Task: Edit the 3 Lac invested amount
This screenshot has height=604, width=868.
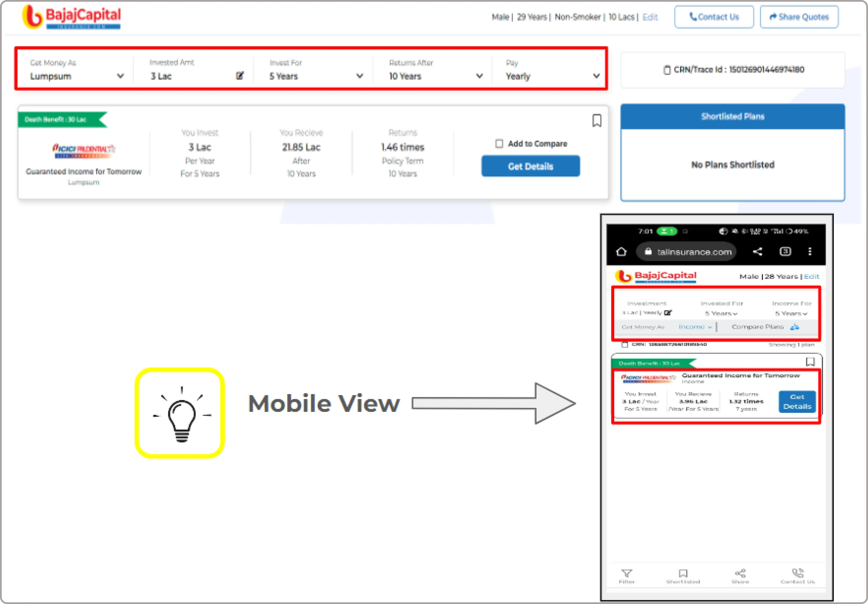Action: pos(240,76)
